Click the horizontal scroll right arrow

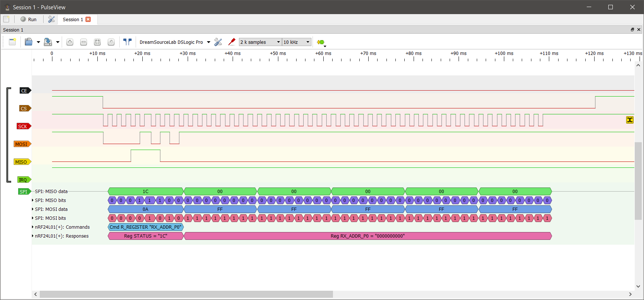(630, 294)
